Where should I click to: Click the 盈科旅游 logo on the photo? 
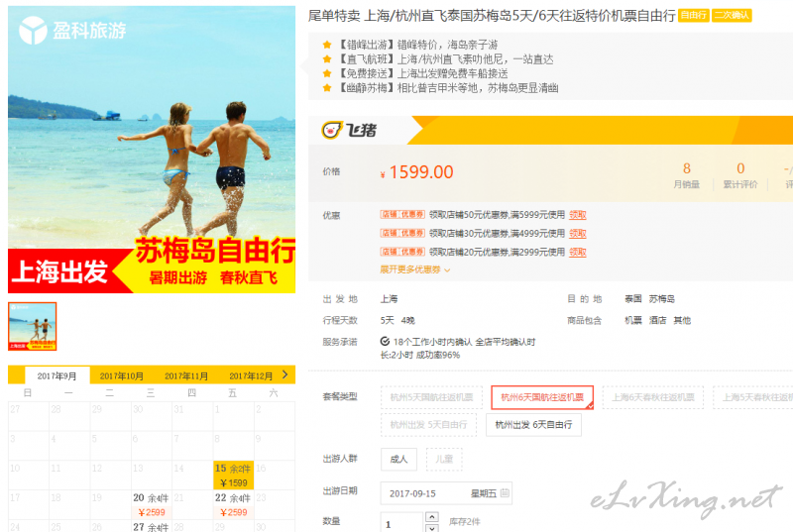click(x=72, y=31)
